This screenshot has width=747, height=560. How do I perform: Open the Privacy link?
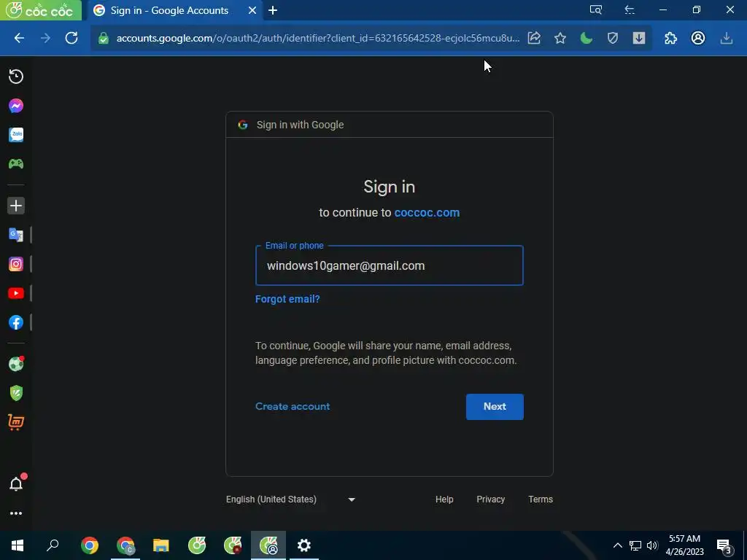[x=490, y=499]
